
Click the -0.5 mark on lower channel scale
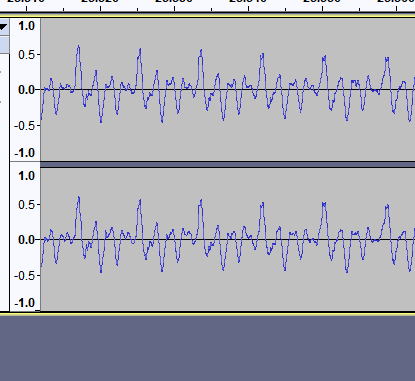coord(25,276)
